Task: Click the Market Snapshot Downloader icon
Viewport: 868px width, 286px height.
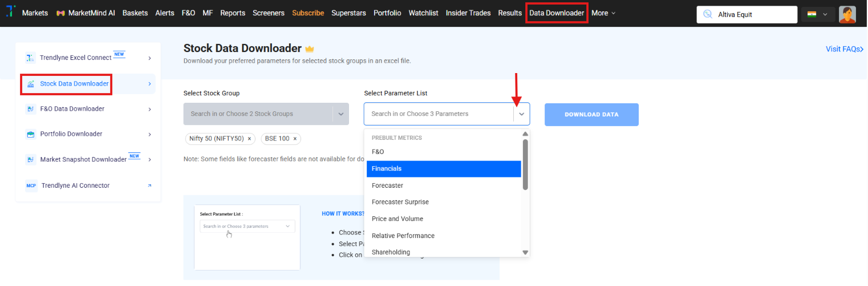Action: (x=31, y=159)
